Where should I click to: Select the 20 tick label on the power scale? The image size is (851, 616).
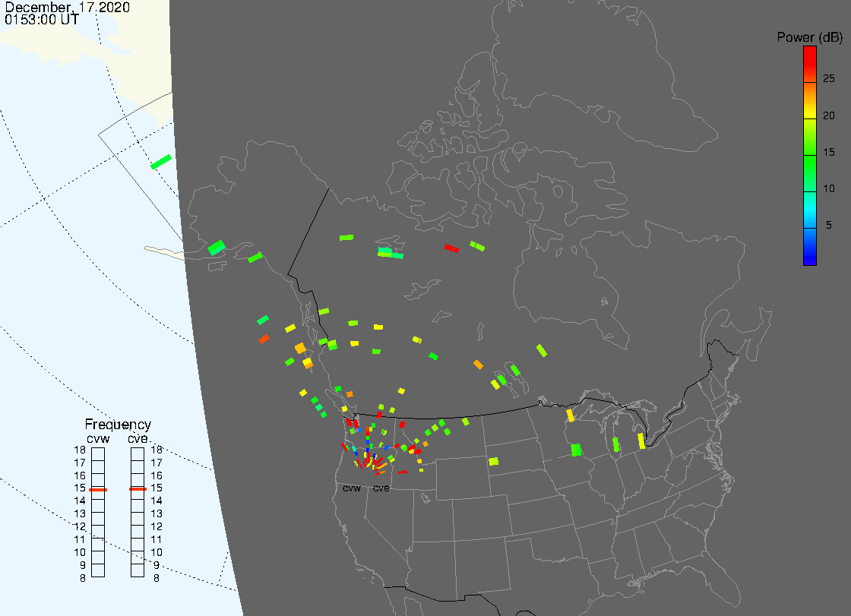point(828,115)
